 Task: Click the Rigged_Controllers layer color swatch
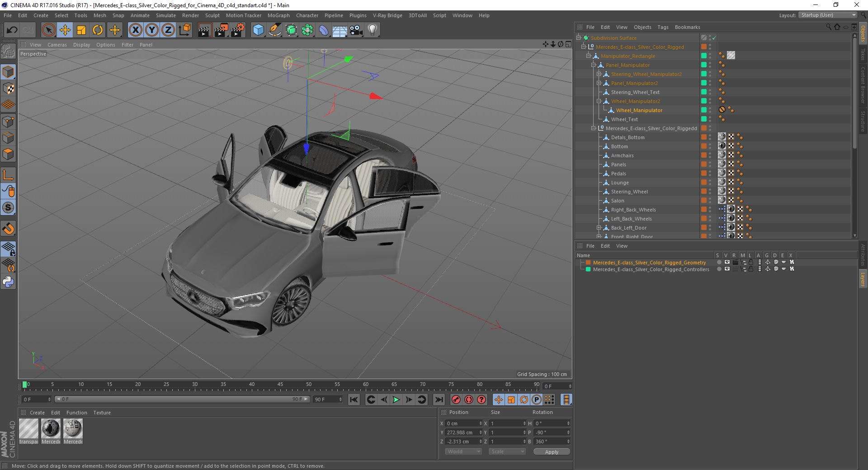[588, 269]
